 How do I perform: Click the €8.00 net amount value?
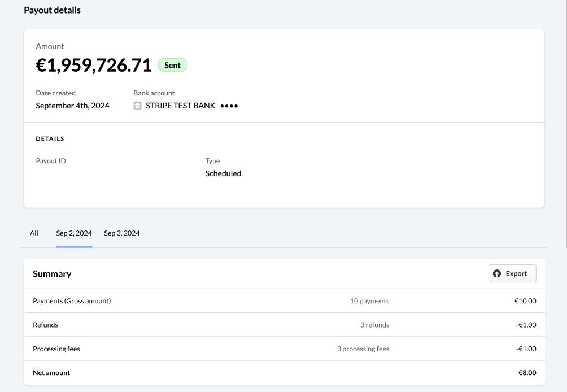click(526, 373)
